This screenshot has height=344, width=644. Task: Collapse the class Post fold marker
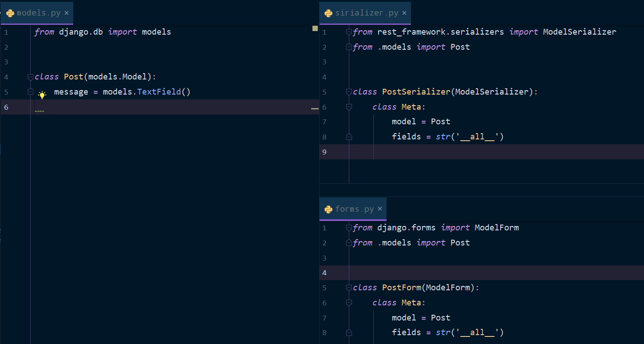click(30, 77)
